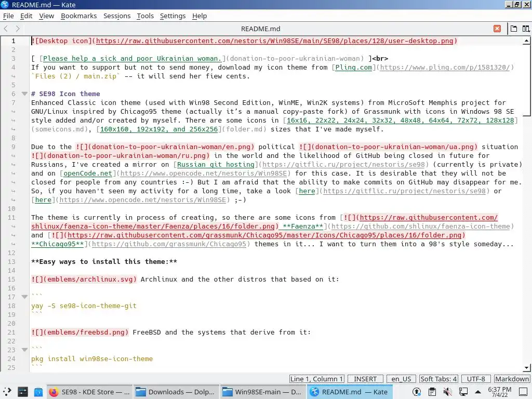Image resolution: width=532 pixels, height=399 pixels.
Task: Open the split view options icon
Action: 526,29
